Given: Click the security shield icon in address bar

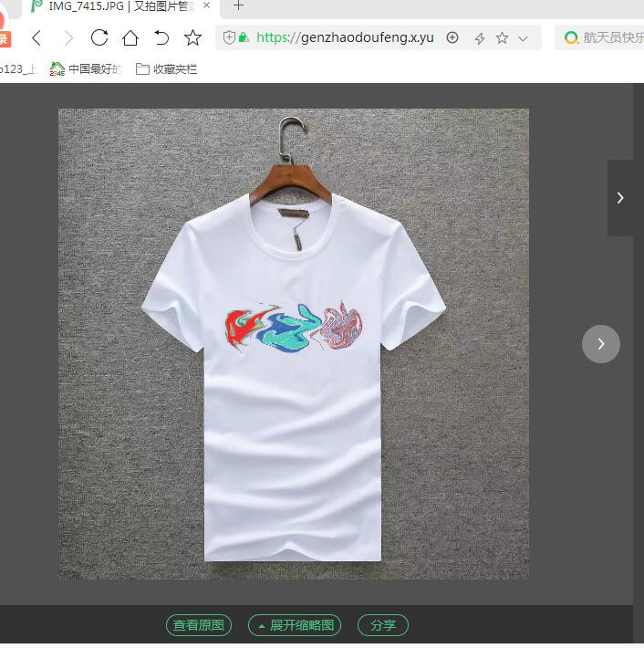Looking at the screenshot, I should click(230, 37).
